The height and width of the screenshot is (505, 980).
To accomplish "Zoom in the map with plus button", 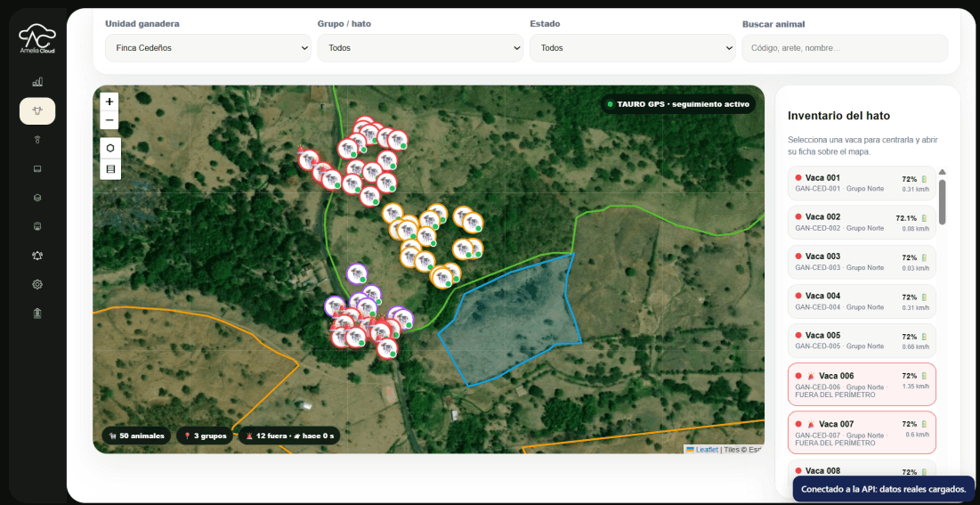I will [109, 102].
